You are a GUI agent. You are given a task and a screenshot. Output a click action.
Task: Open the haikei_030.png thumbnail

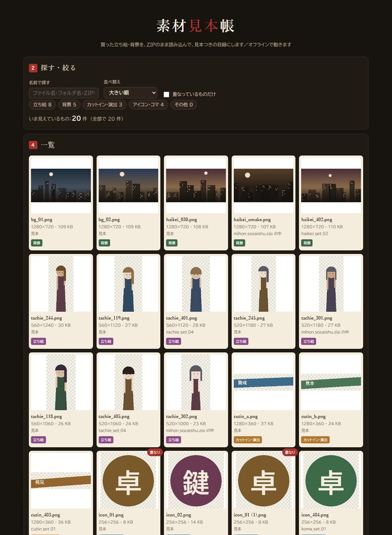(196, 185)
